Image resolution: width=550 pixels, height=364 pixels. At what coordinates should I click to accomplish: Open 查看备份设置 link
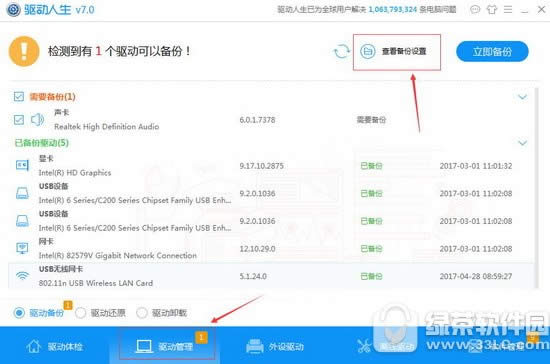tap(404, 52)
